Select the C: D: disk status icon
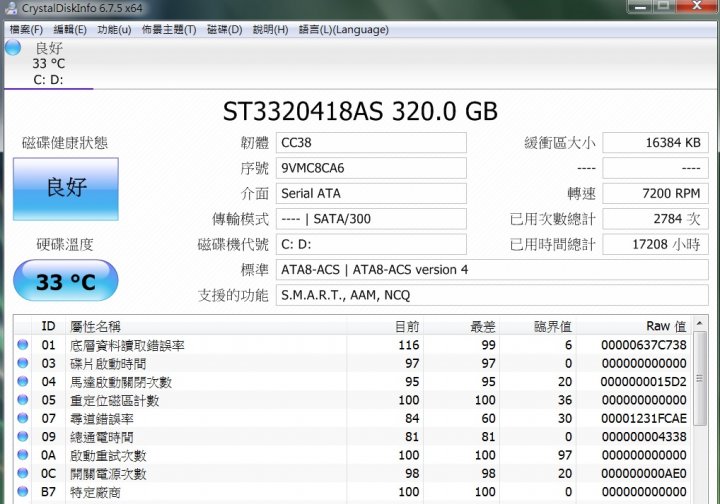The height and width of the screenshot is (504, 720). pos(13,47)
